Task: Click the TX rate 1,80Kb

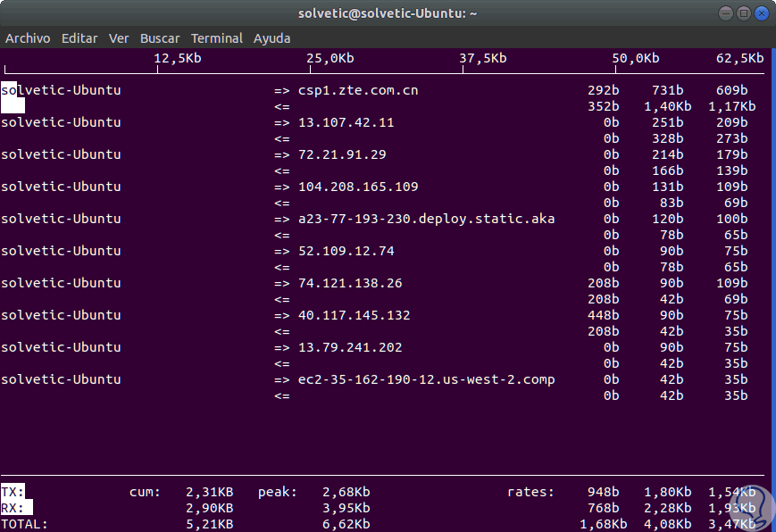Action: (x=668, y=492)
